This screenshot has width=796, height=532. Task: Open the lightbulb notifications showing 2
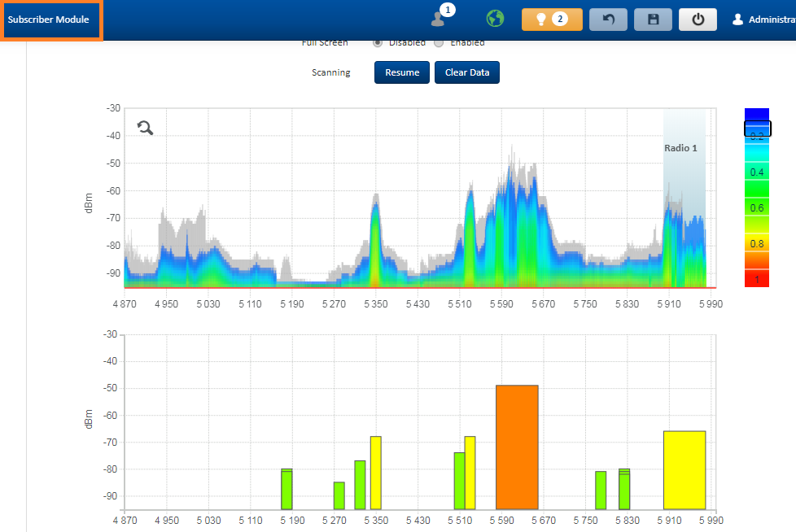point(552,20)
